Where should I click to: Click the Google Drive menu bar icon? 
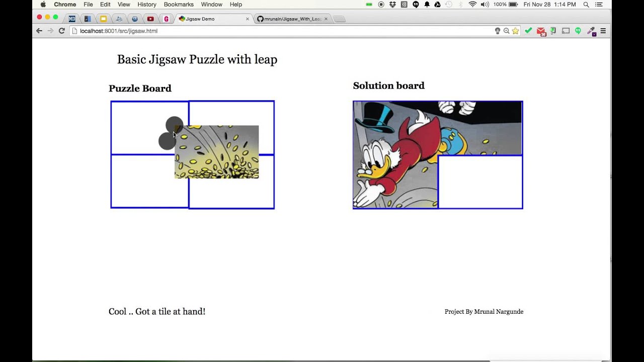coord(438,5)
